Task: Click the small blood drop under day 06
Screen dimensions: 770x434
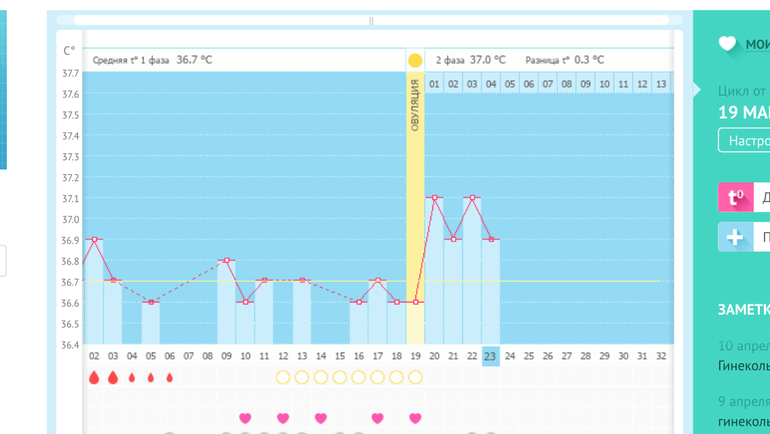Action: pos(169,378)
